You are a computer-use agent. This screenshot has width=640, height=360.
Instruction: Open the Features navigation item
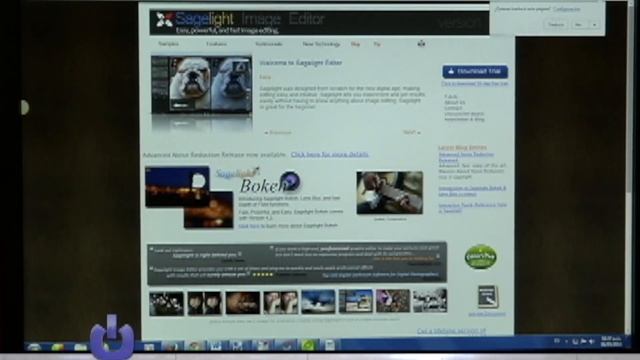click(216, 44)
